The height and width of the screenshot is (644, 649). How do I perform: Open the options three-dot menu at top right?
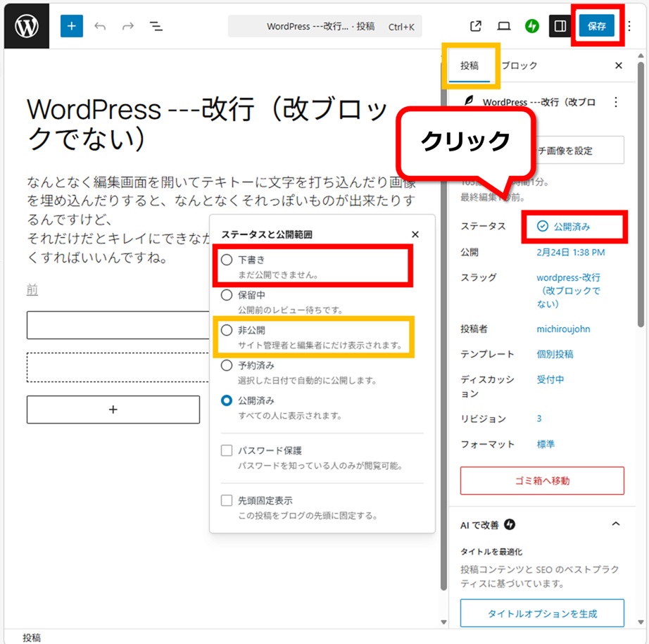[629, 26]
